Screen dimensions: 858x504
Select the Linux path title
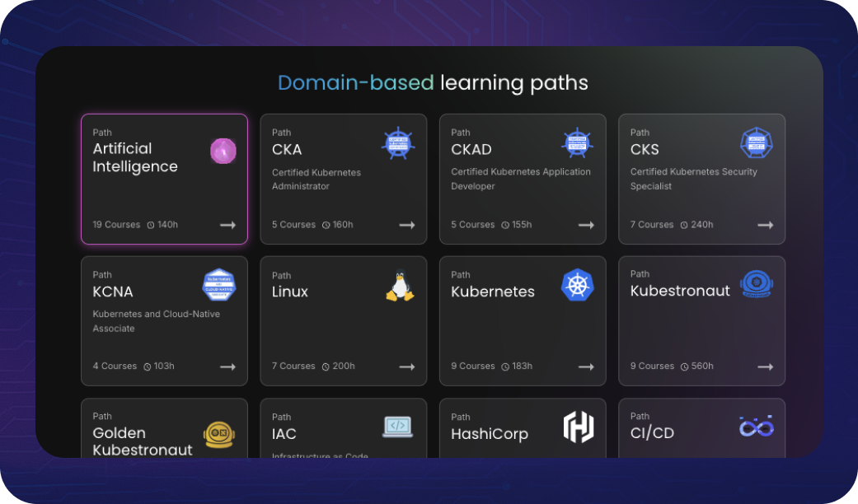(x=290, y=292)
